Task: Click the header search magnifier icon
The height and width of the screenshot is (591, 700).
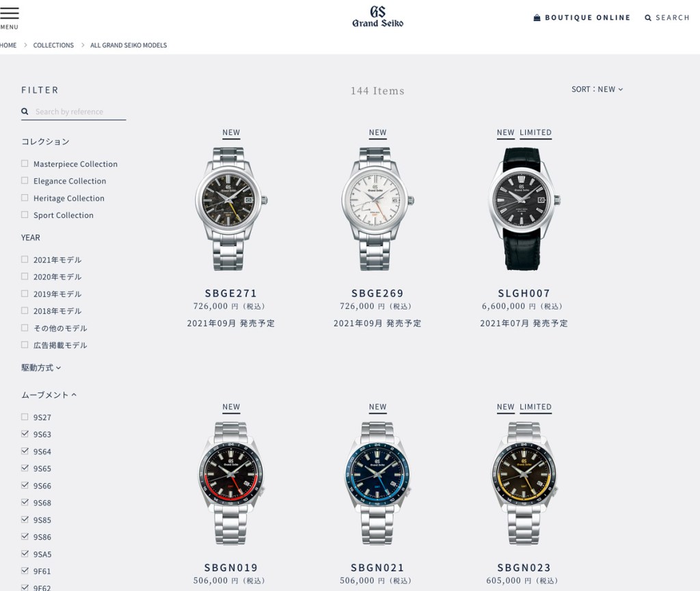Action: (x=648, y=18)
